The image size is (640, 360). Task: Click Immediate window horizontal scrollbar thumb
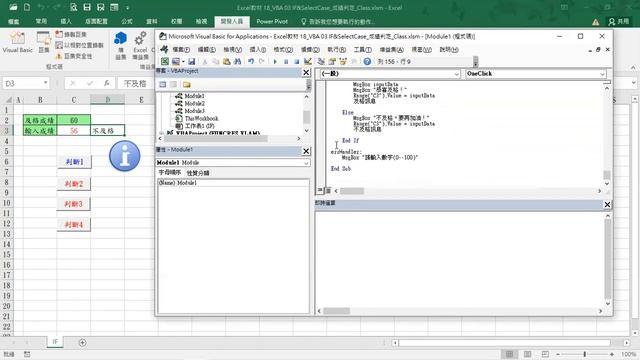point(337,311)
